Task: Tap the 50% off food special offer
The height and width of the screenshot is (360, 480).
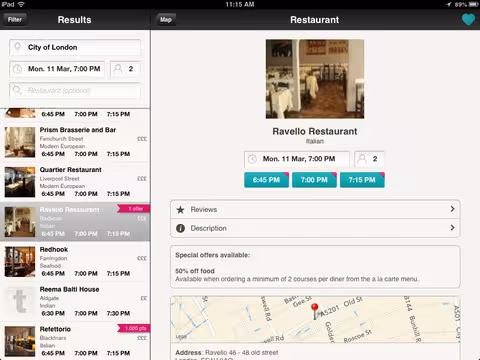Action: (x=297, y=275)
